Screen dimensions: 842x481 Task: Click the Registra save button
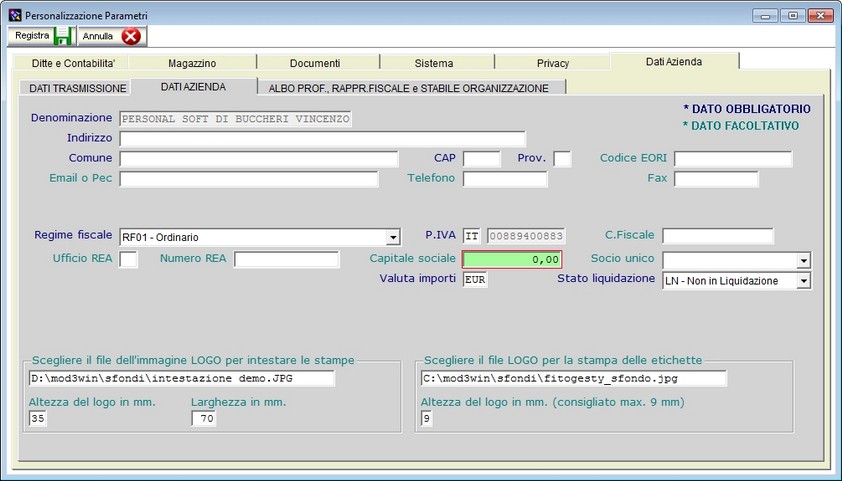(42, 36)
